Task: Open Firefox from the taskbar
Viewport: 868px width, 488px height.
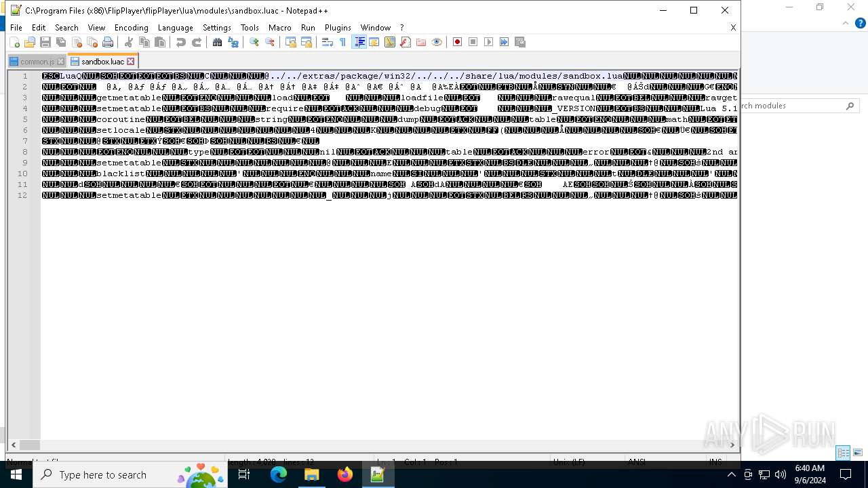Action: 344,474
